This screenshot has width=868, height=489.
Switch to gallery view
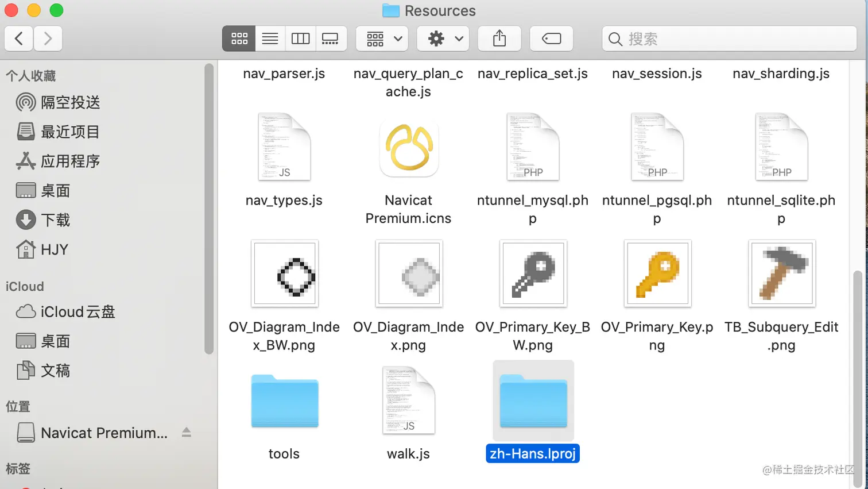coord(331,38)
